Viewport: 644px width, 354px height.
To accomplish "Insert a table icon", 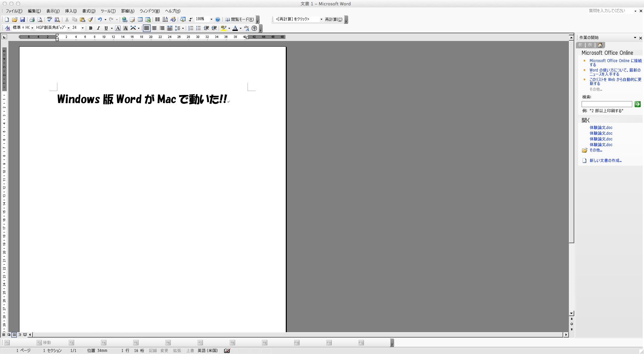I will tap(140, 19).
